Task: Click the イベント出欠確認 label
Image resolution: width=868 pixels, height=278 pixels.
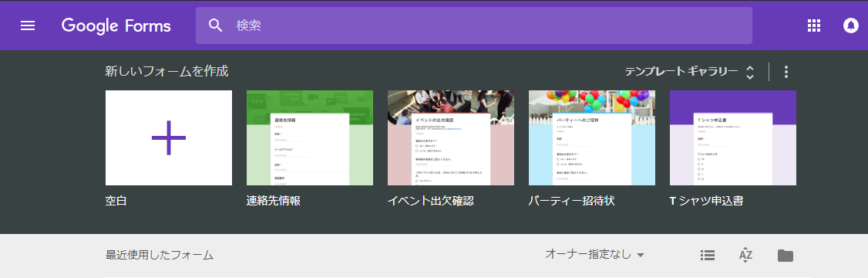Action: 431,201
